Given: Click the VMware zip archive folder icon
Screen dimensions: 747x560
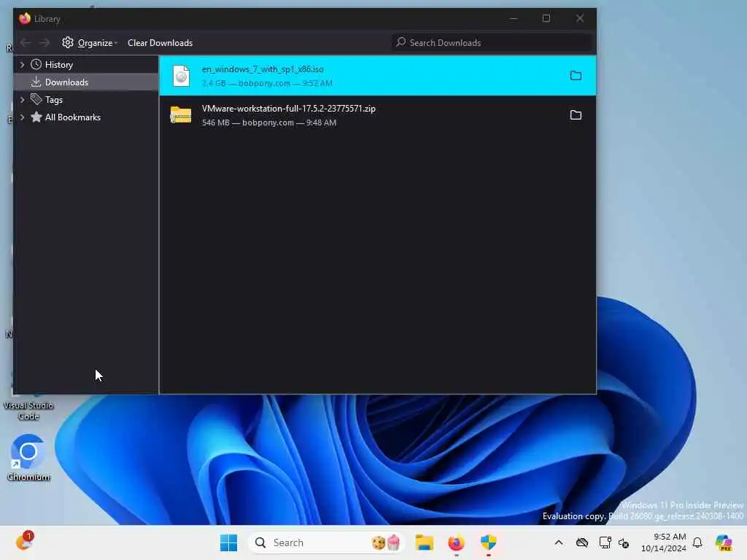Looking at the screenshot, I should (181, 114).
